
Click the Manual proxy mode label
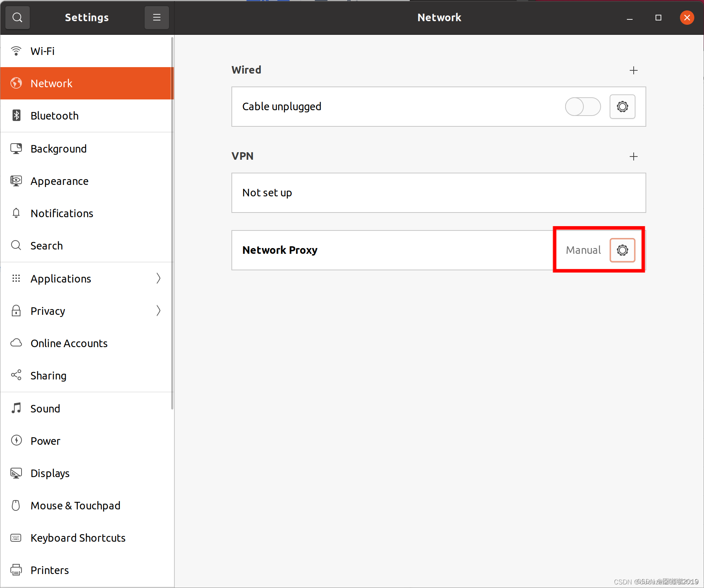(x=583, y=250)
